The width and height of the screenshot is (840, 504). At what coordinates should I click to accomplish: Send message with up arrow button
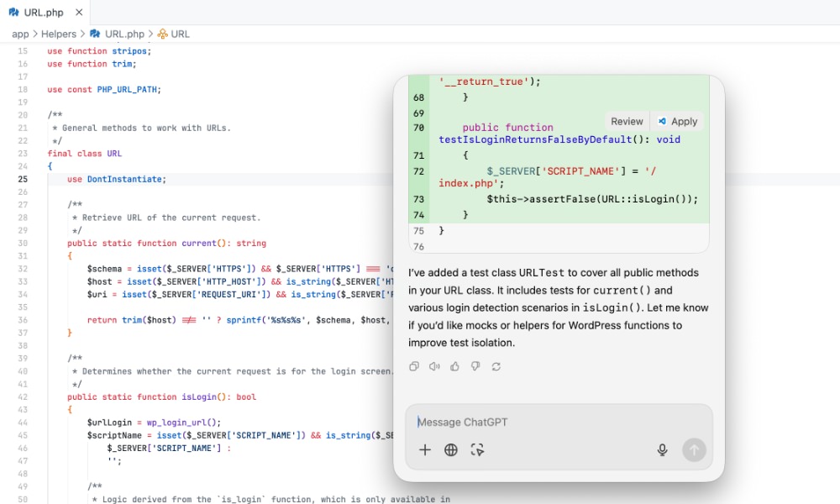[x=694, y=450]
